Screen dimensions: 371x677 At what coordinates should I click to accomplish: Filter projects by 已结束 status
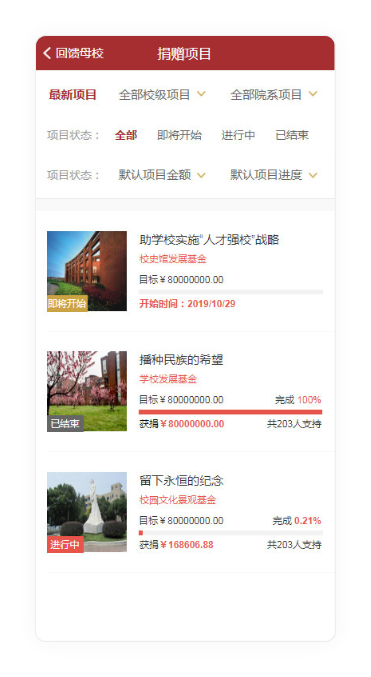point(292,135)
